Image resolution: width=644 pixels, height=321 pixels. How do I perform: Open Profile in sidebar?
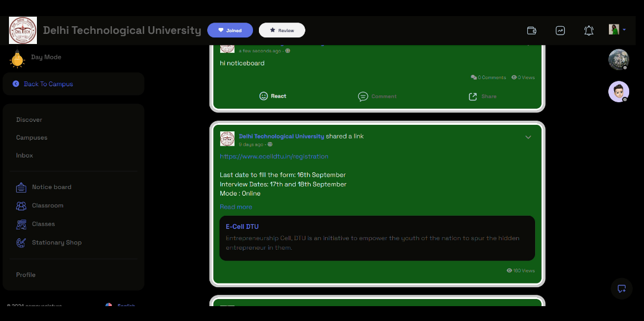26,275
